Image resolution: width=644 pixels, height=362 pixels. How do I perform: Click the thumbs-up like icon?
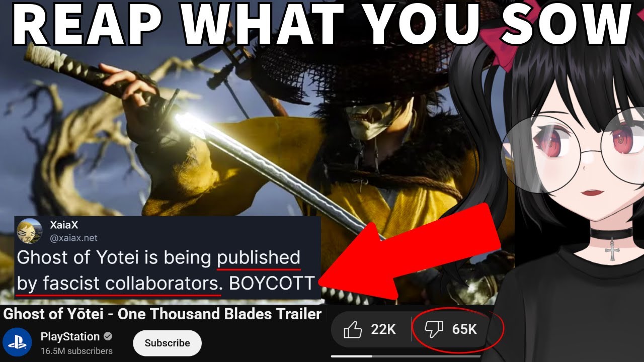tap(353, 330)
